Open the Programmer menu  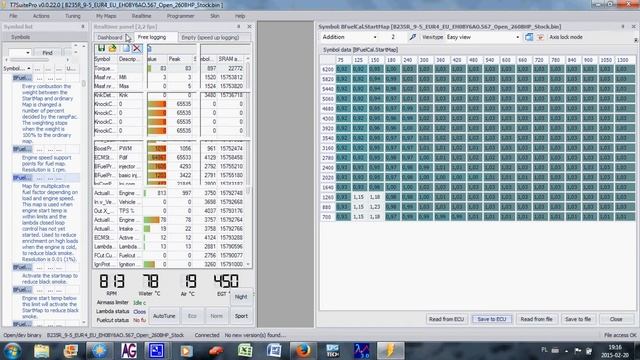click(180, 16)
